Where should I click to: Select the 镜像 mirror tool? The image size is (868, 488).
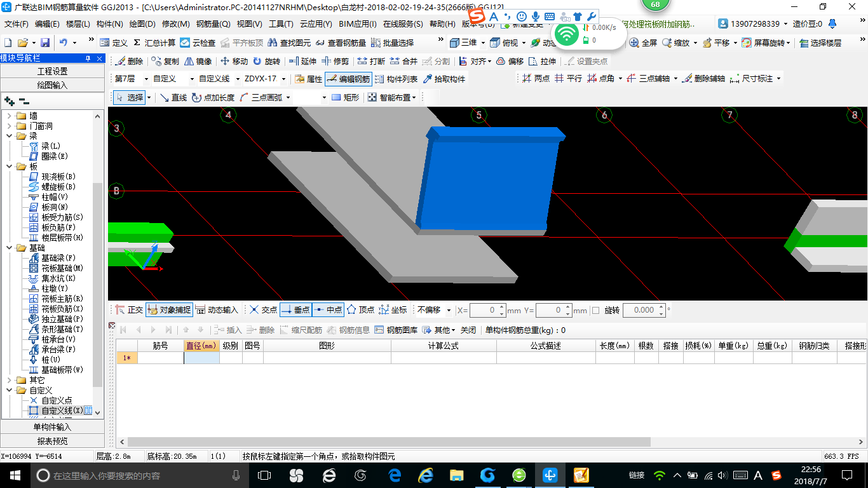pos(198,62)
